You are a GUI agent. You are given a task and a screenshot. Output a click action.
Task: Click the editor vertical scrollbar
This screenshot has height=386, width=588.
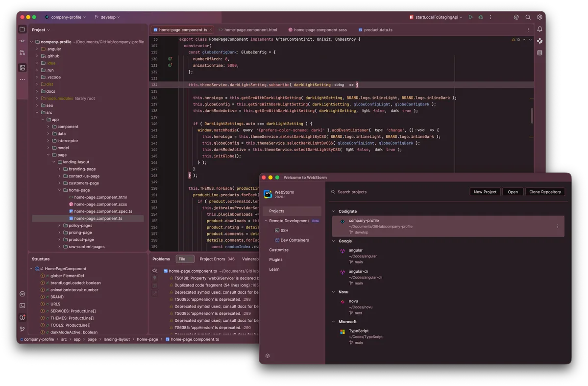(x=532, y=116)
